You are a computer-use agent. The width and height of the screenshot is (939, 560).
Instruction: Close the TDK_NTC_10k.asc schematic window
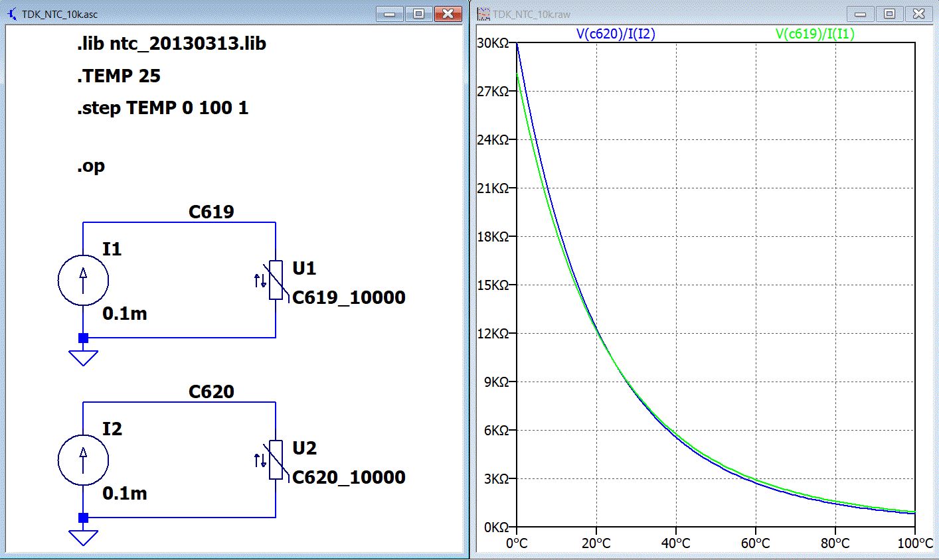[448, 14]
